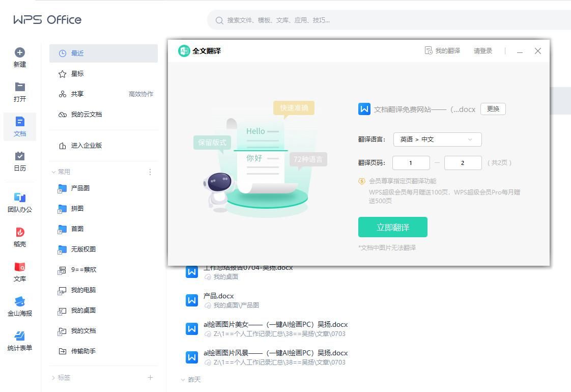Open the 稻壳 icon
The height and width of the screenshot is (392, 571).
[x=20, y=232]
